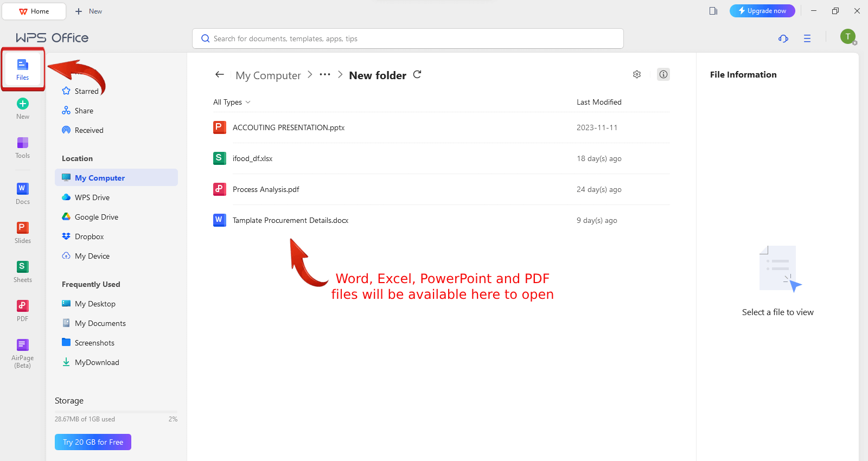The height and width of the screenshot is (461, 868).
Task: Click My Computer in the breadcrumb
Action: tap(268, 75)
